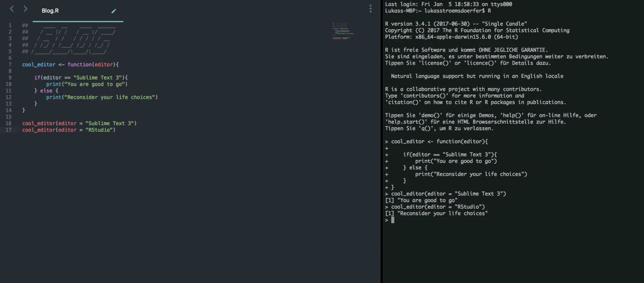Click 'Natural language support' line in terminal

(477, 76)
